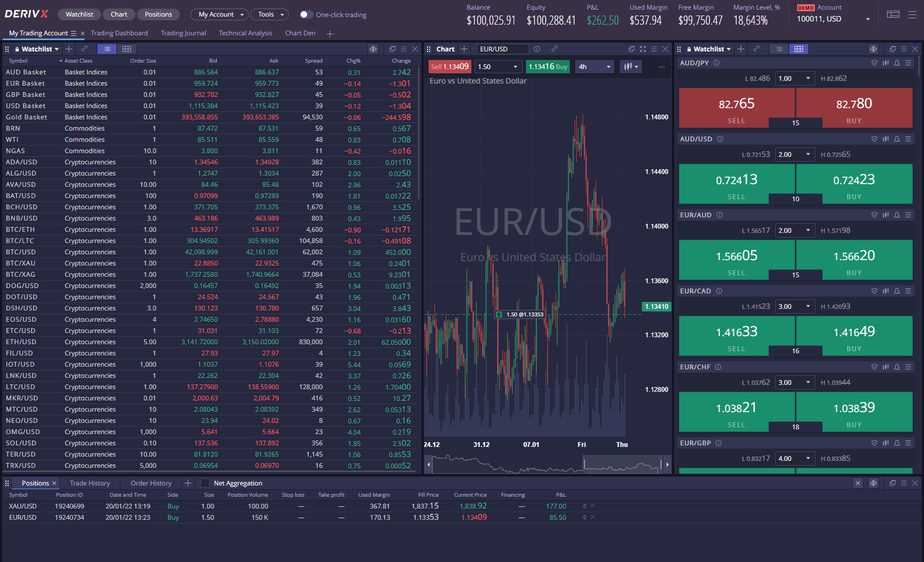Toggle fullscreen for the Chart panel
The image size is (924, 562).
pos(643,49)
